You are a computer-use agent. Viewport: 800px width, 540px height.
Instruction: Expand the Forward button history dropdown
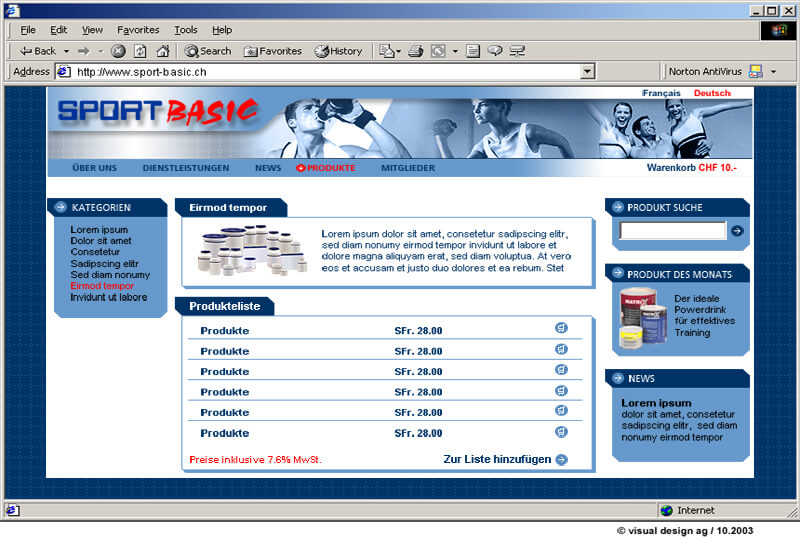(x=101, y=52)
